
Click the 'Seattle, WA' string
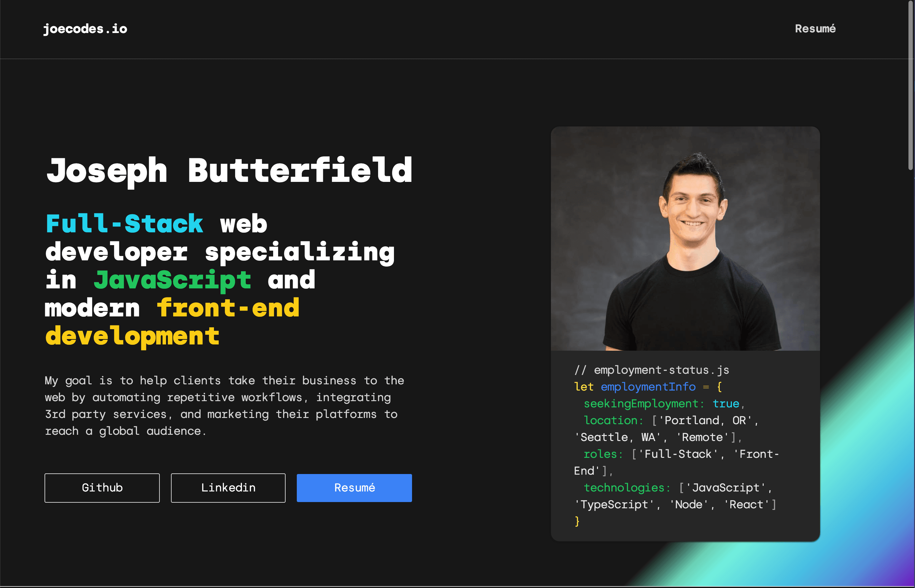pos(617,437)
